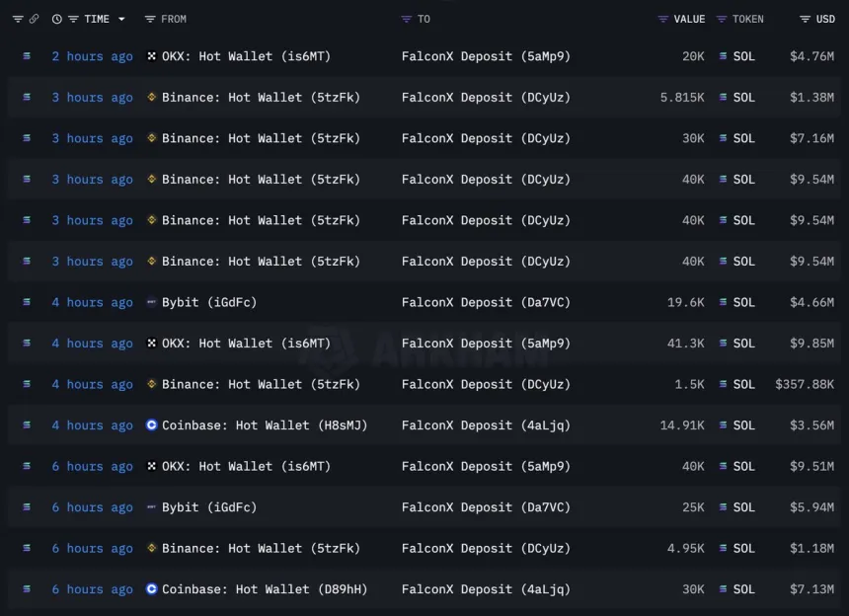The width and height of the screenshot is (849, 616).
Task: Click the Bybit logo next to (iGdFc)
Action: pyautogui.click(x=151, y=302)
